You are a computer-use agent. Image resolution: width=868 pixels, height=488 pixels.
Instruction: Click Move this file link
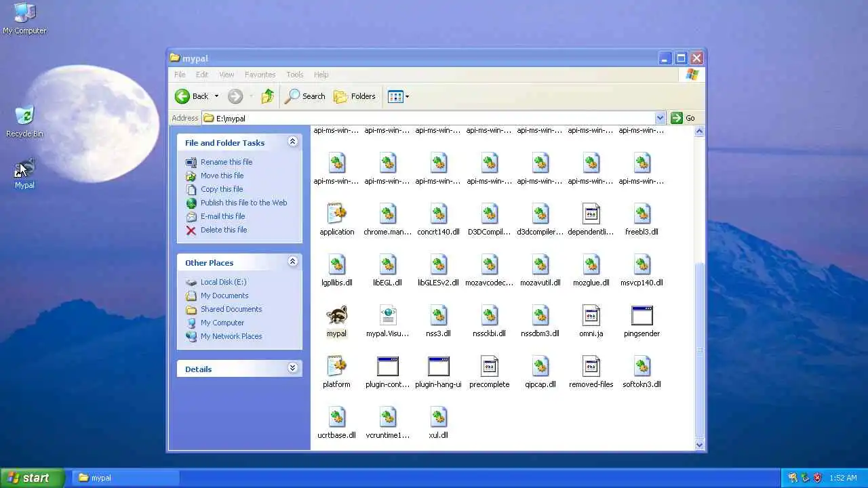pyautogui.click(x=222, y=176)
